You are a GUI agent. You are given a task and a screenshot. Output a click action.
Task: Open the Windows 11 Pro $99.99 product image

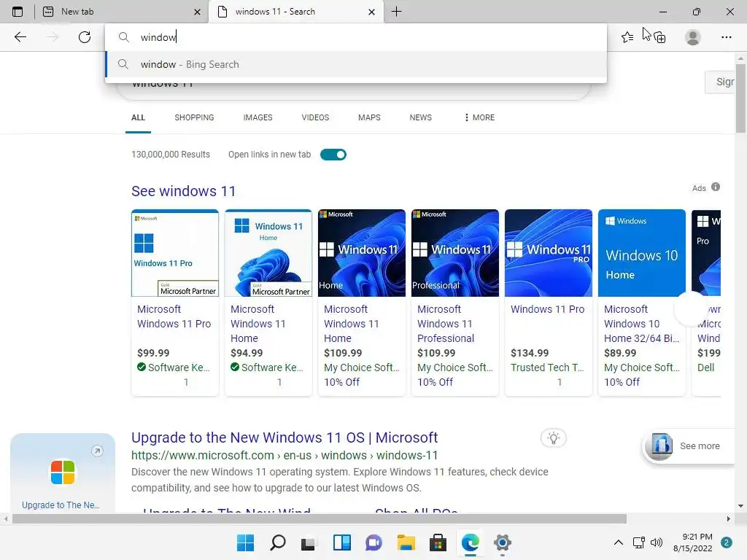coord(175,253)
